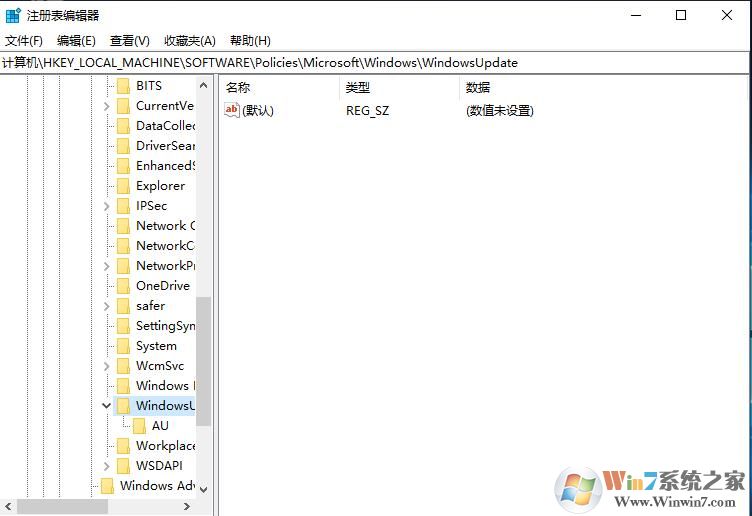Click the WSDAPI folder icon
The width and height of the screenshot is (752, 516).
pos(123,466)
